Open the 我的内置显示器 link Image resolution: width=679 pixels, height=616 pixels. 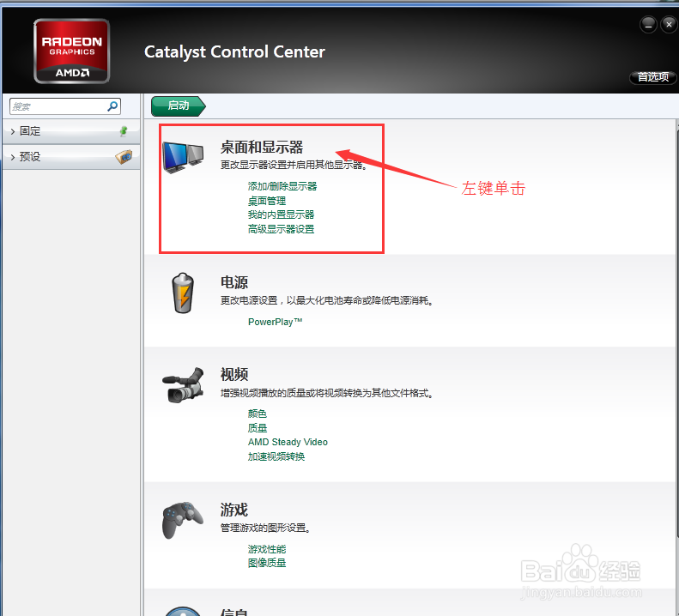click(x=281, y=214)
